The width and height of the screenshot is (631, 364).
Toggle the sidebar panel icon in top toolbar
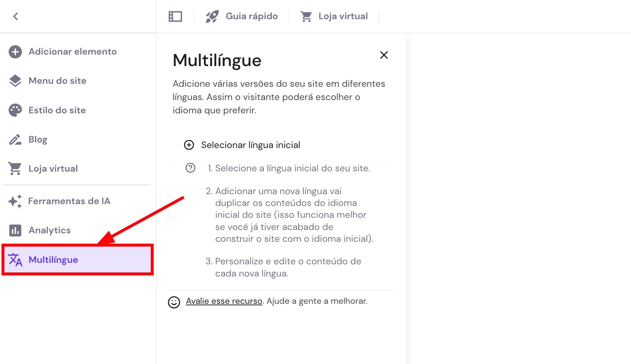point(175,16)
